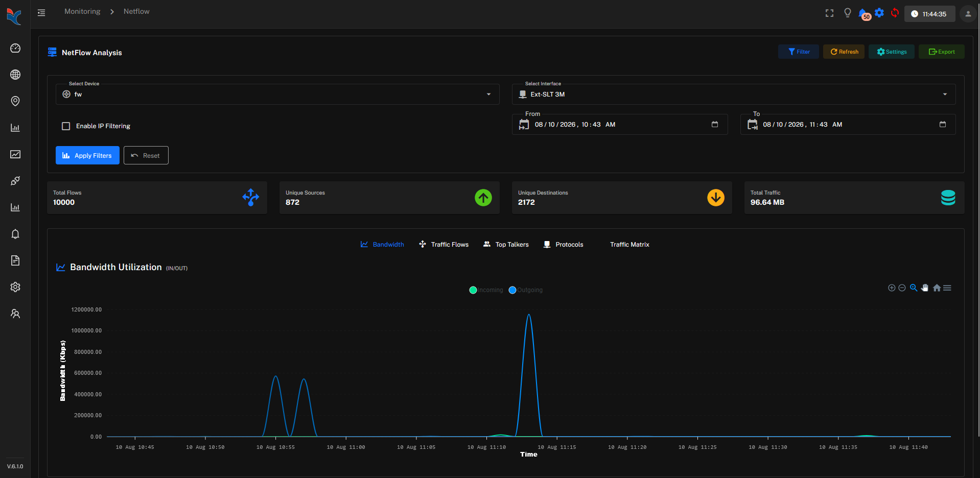The width and height of the screenshot is (980, 478).
Task: Click the page vertical scrollbar
Action: click(978, 220)
